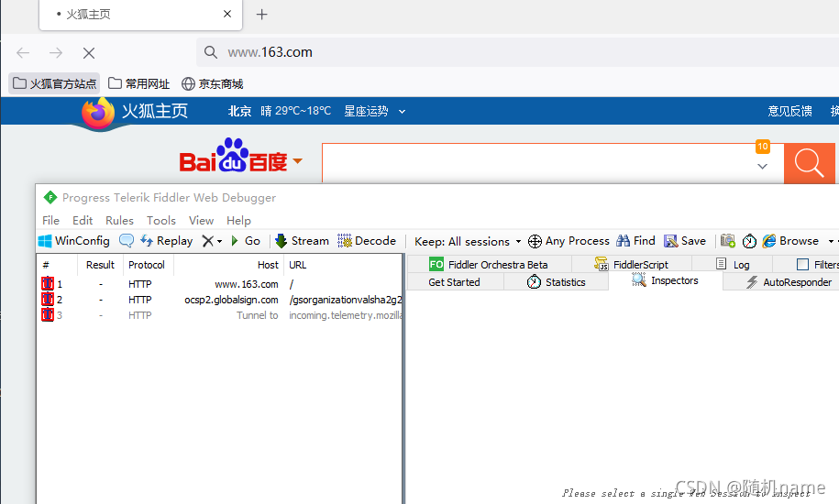Click the orange 10 notification badge
The image size is (839, 504).
coord(763,147)
